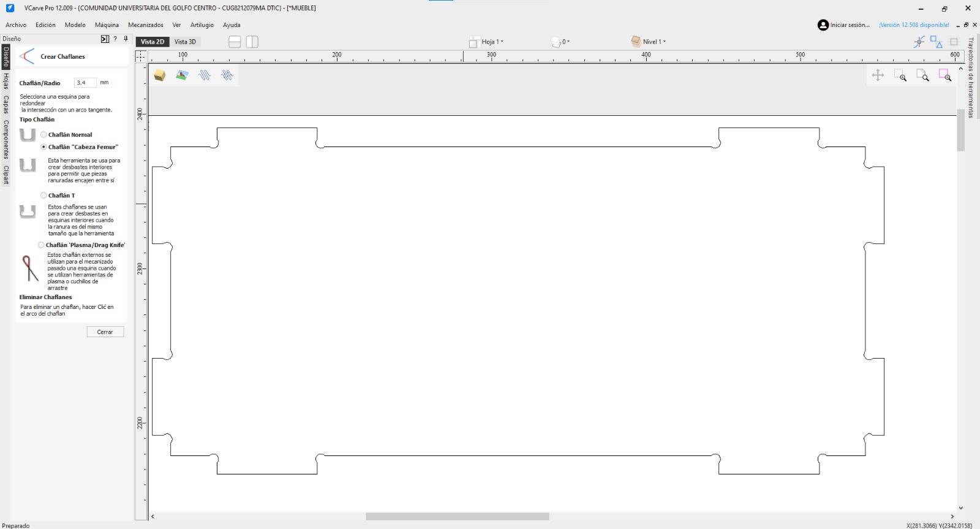Split the view horizontally with the tile icon

click(235, 42)
